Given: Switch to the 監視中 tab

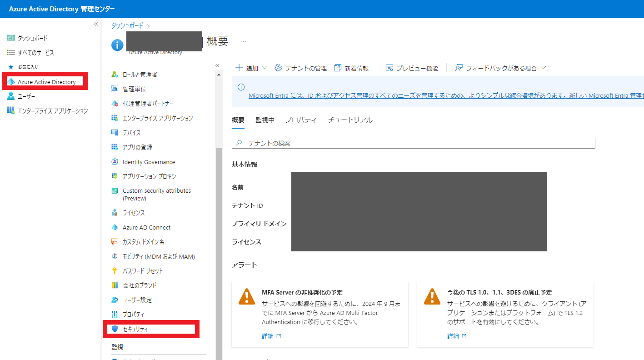Looking at the screenshot, I should (265, 120).
